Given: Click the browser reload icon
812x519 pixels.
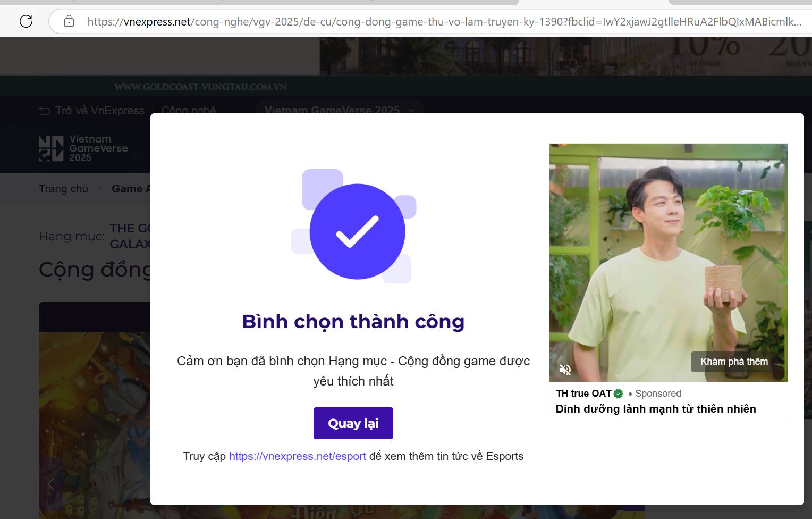Looking at the screenshot, I should pyautogui.click(x=26, y=21).
